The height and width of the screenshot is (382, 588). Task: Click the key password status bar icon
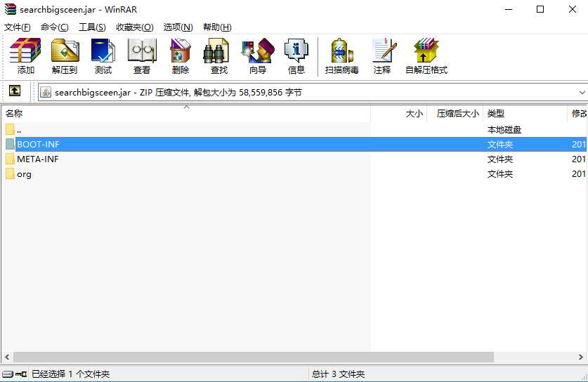(x=21, y=374)
